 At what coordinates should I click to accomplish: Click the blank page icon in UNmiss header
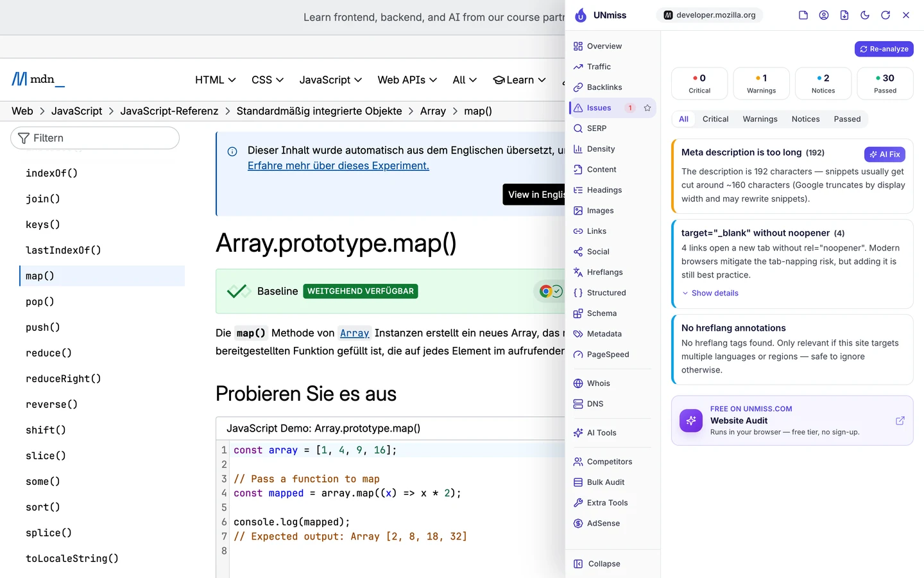(803, 15)
